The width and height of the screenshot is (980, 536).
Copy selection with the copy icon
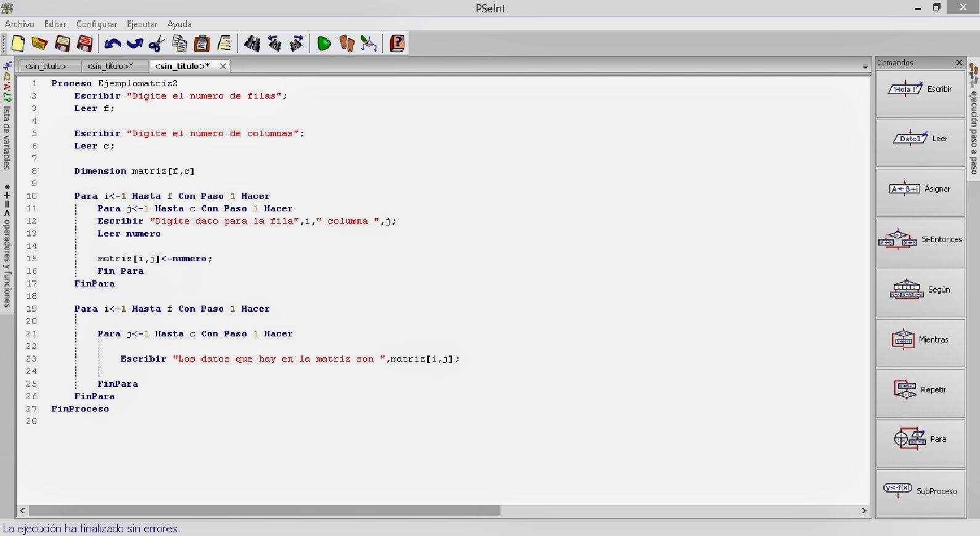(179, 44)
